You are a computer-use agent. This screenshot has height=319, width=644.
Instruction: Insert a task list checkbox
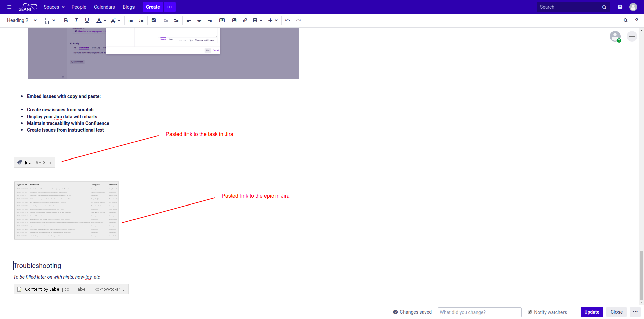(154, 20)
